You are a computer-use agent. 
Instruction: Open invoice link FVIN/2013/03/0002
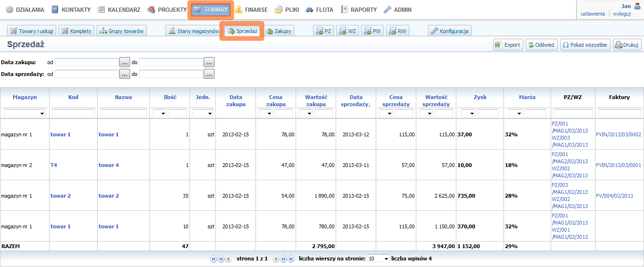619,134
